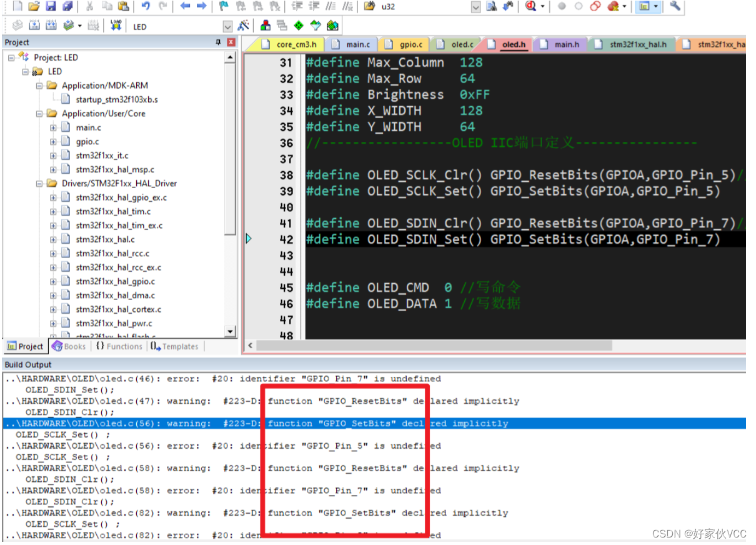Screen dimensions: 756x545
Task: Click the LOAD download icon
Action: (x=116, y=26)
